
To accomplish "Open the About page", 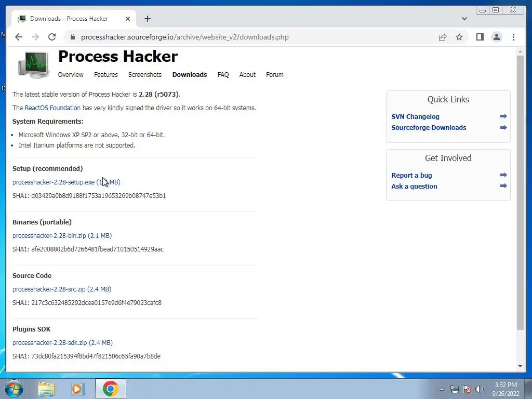I will click(x=247, y=75).
